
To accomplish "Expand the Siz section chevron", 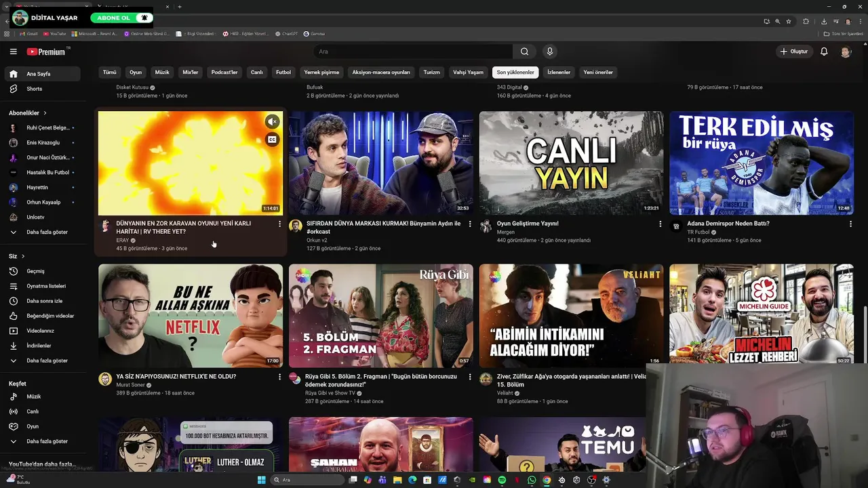I will click(23, 256).
